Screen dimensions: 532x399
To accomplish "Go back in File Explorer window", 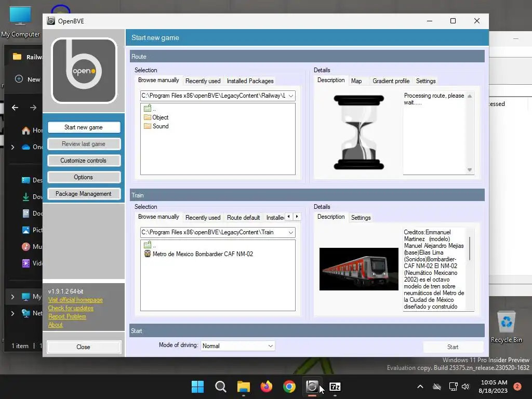I will (15, 108).
